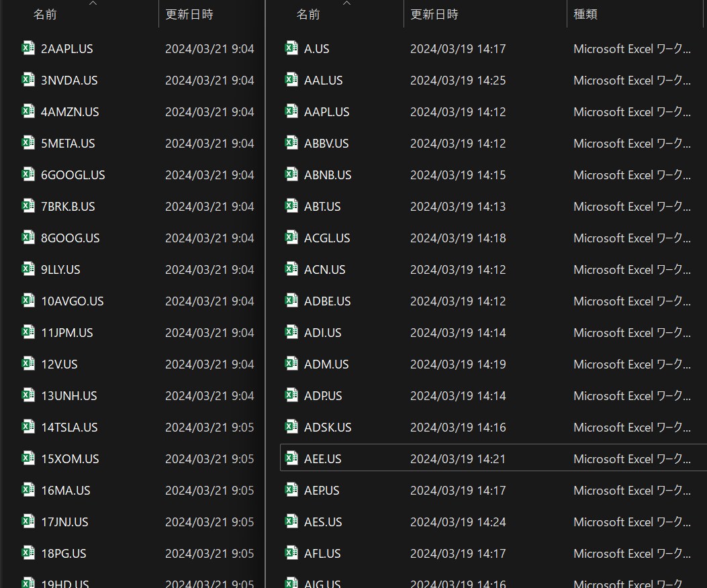
Task: Select the ABBV.US file icon
Action: pyautogui.click(x=291, y=142)
